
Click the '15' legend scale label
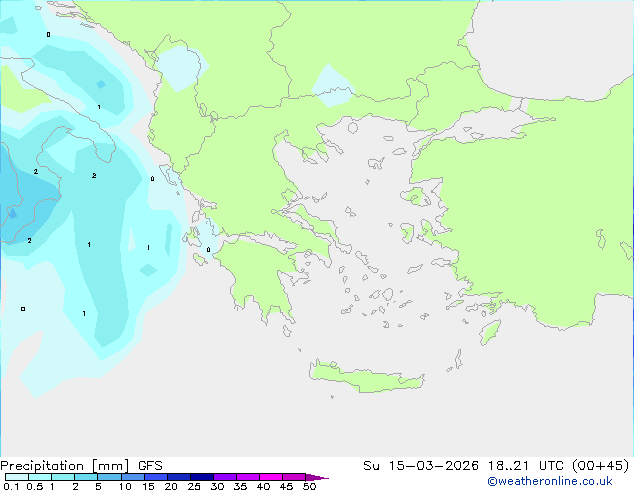click(x=148, y=486)
